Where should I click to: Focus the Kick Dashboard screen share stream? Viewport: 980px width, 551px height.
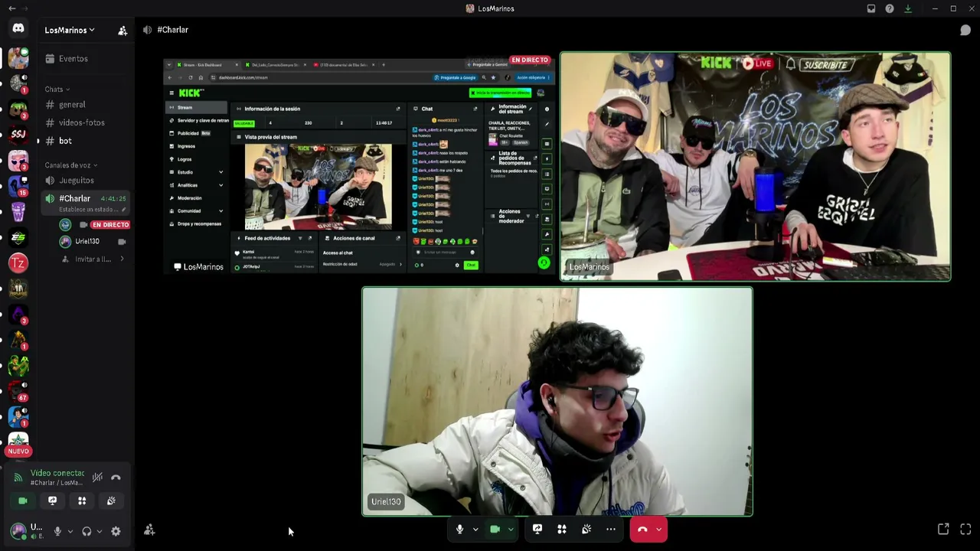pyautogui.click(x=359, y=167)
